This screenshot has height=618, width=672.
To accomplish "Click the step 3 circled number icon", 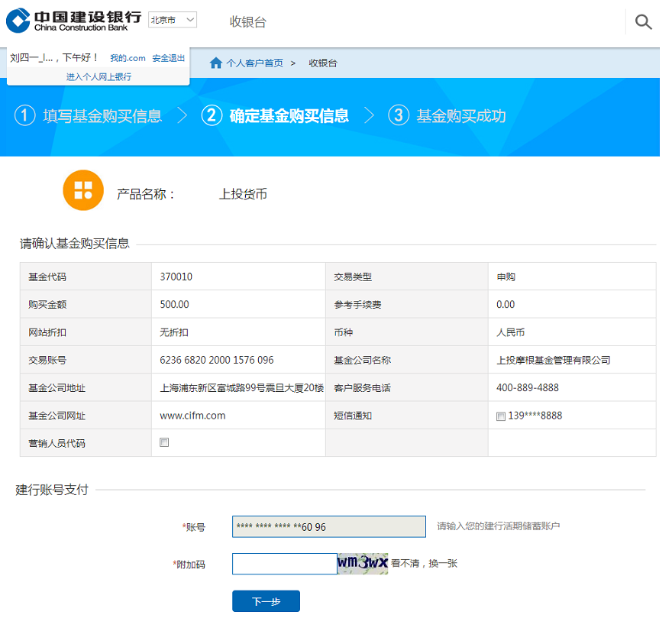I will (398, 116).
